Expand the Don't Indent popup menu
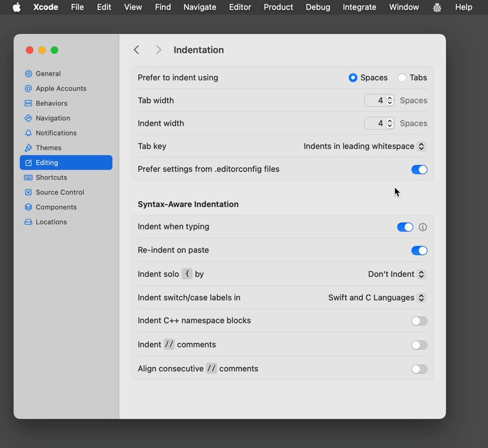This screenshot has height=448, width=488. tap(396, 274)
